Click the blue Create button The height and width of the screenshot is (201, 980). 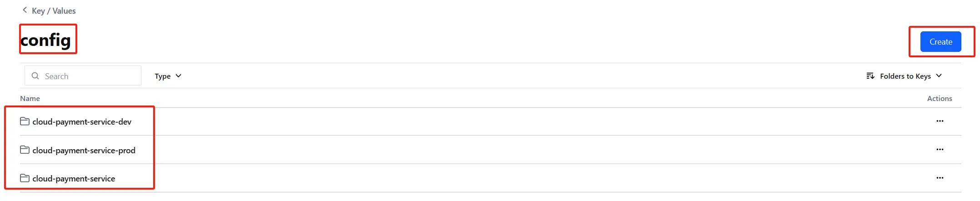[x=940, y=42]
